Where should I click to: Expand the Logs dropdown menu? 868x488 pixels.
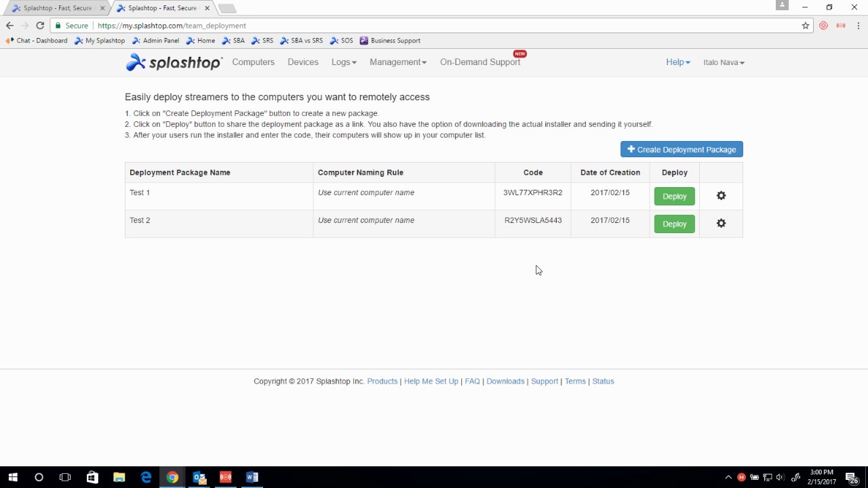[x=344, y=62]
